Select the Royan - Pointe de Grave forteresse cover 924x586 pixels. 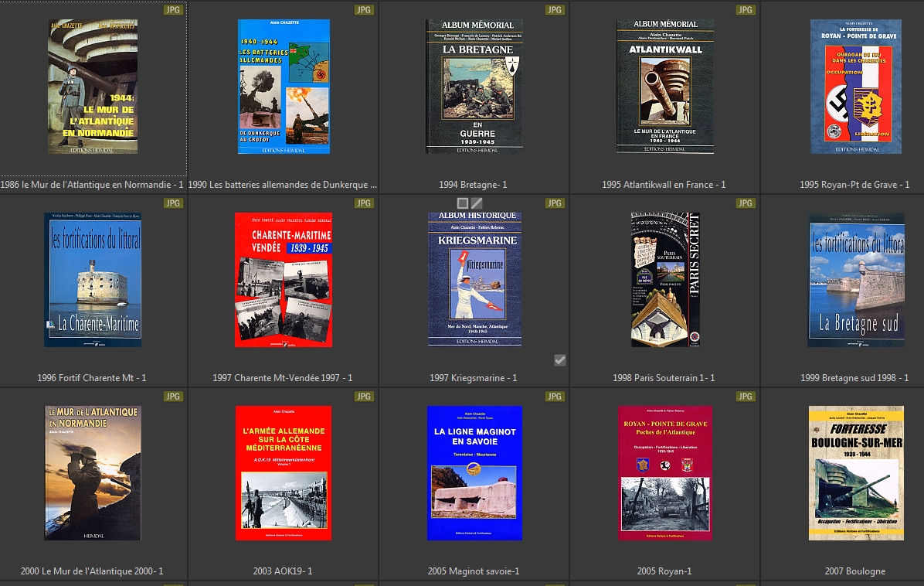click(856, 87)
